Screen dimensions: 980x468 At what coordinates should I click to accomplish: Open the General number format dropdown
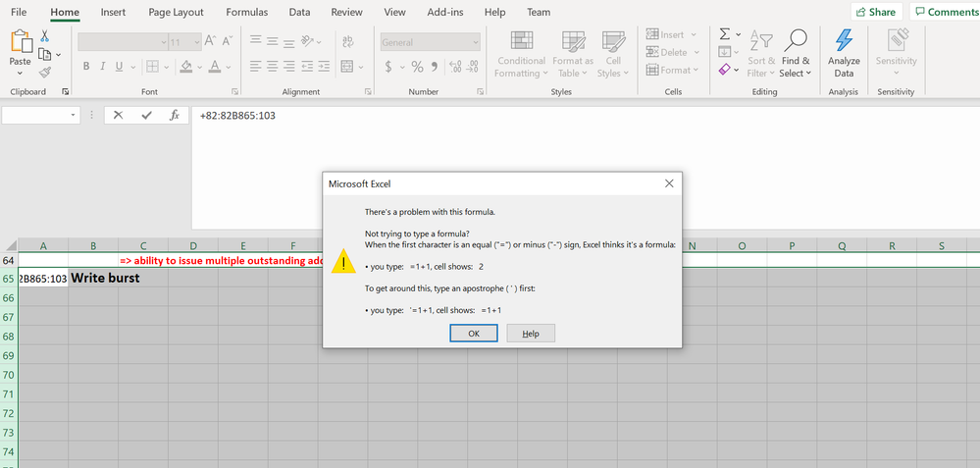pyautogui.click(x=476, y=42)
